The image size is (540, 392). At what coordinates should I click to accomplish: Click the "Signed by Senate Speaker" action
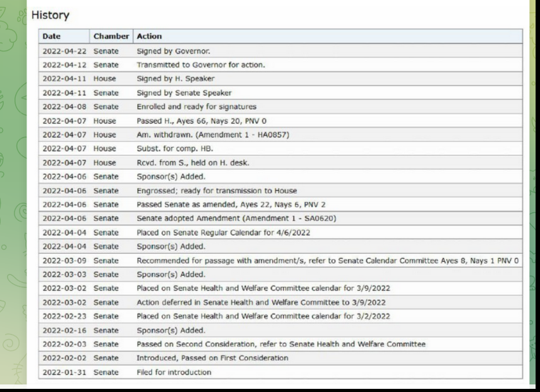point(184,93)
